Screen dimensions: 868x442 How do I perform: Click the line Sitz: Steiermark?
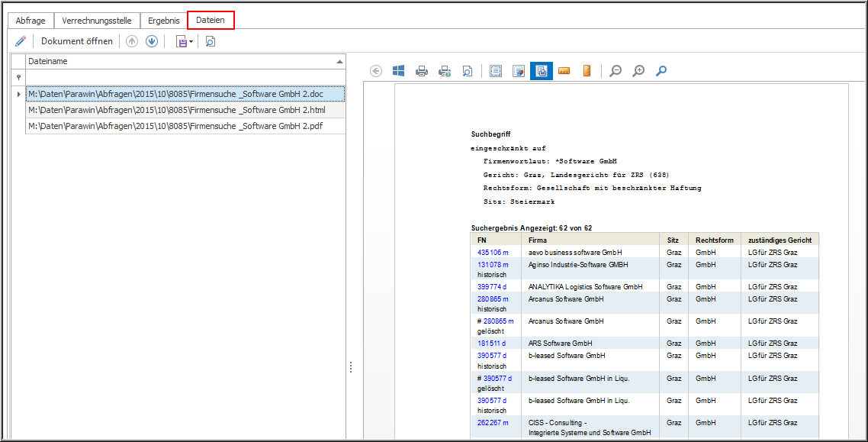(518, 202)
